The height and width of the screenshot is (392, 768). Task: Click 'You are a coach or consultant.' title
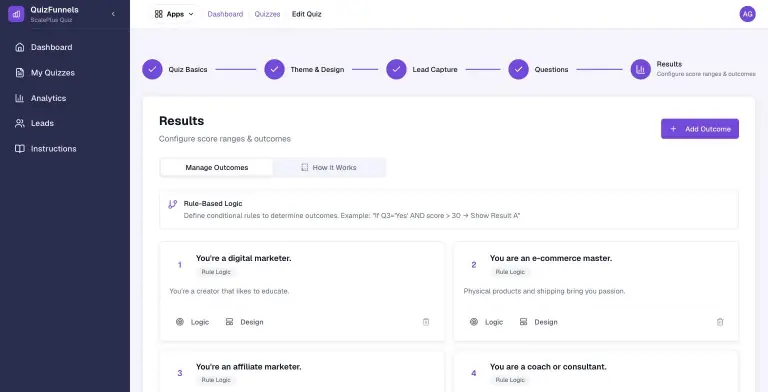548,367
